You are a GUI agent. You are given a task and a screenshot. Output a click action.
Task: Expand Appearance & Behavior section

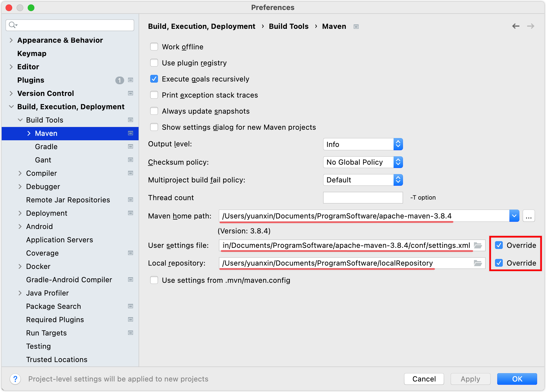(x=11, y=40)
